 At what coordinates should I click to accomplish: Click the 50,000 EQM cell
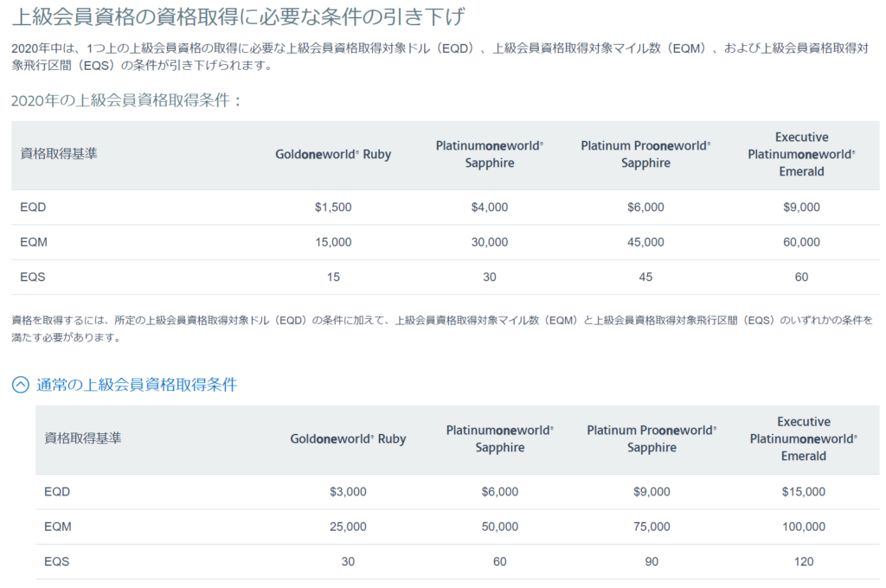tap(500, 527)
